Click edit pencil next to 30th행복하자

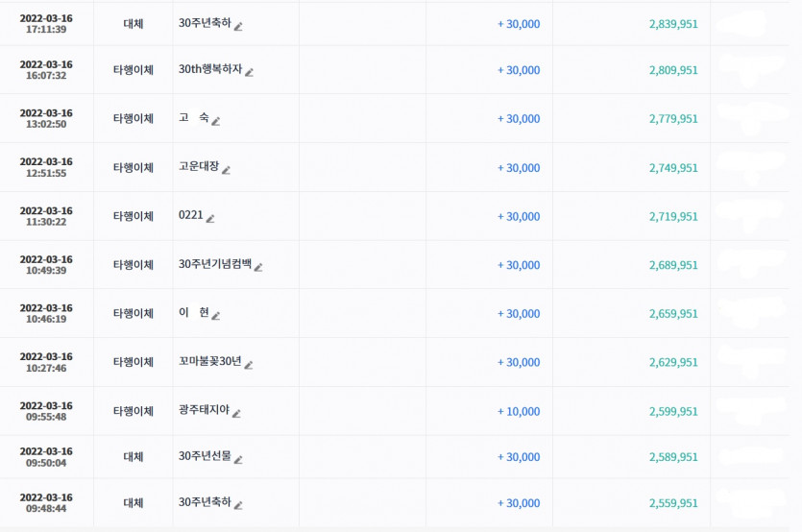[249, 72]
